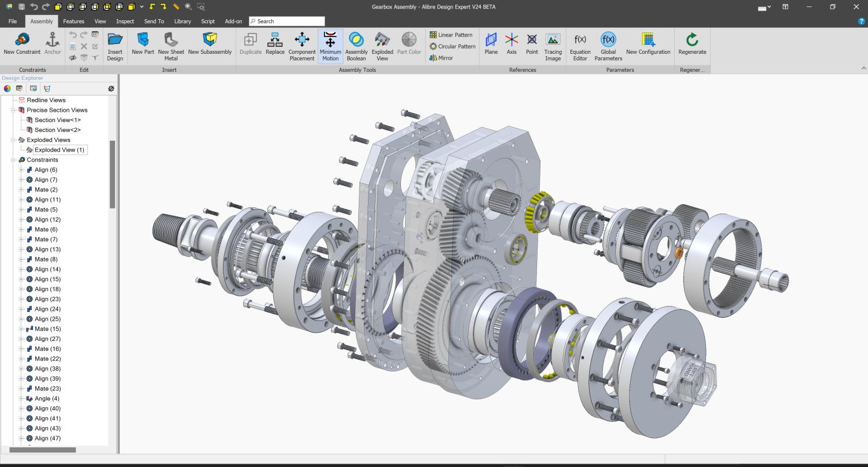Insert a Tracing Image
The image size is (868, 467).
pos(553,46)
